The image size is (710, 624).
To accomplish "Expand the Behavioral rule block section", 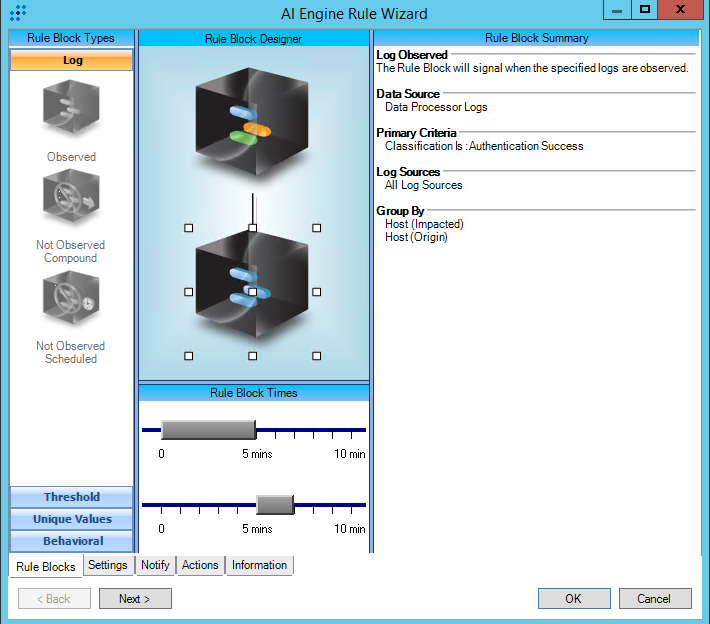I will click(71, 541).
